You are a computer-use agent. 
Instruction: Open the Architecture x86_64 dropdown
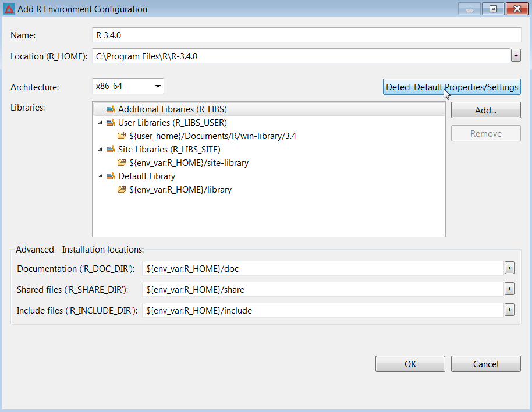(x=128, y=86)
